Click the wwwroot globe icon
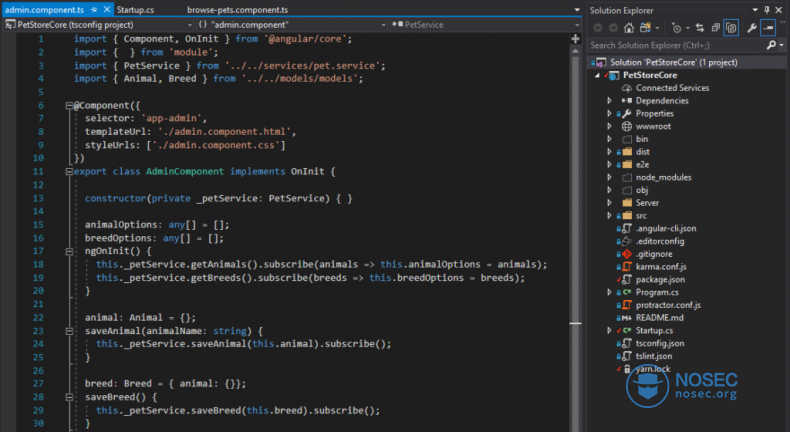Viewport: 790px width, 432px height. pos(627,127)
